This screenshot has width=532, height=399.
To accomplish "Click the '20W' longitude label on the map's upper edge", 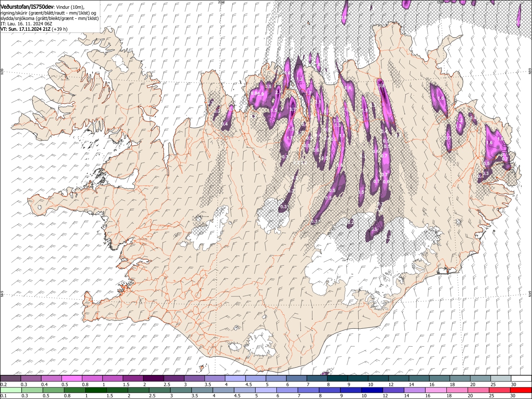I will click(221, 2).
